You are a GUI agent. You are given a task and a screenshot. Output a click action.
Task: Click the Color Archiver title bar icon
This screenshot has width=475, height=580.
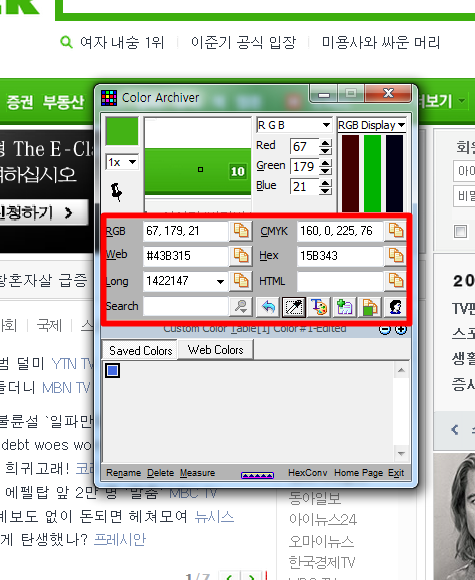109,98
